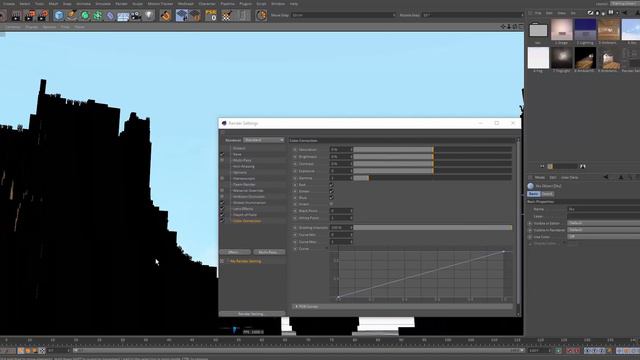This screenshot has height=360, width=640.
Task: Click the Sky object sphere icon
Action: point(531,186)
